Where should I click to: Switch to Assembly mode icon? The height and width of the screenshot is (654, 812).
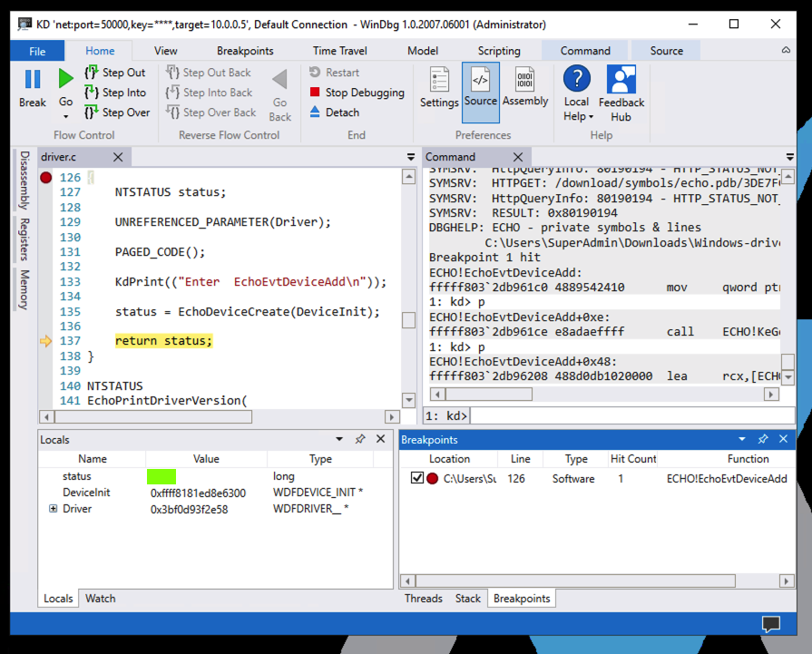coord(525,82)
